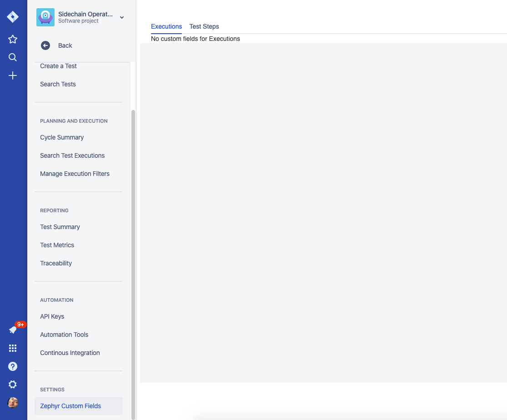Image resolution: width=507 pixels, height=420 pixels.
Task: Click the Create (+) icon
Action: [12, 75]
